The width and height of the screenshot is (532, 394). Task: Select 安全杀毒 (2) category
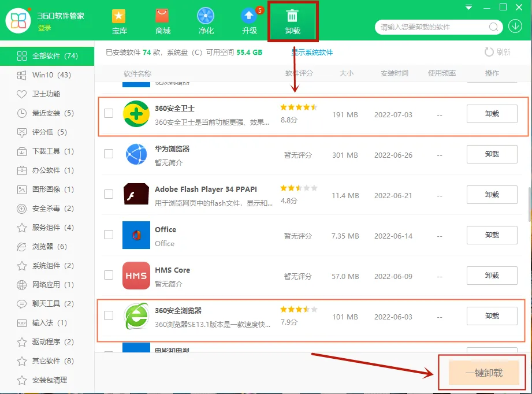[x=47, y=209]
